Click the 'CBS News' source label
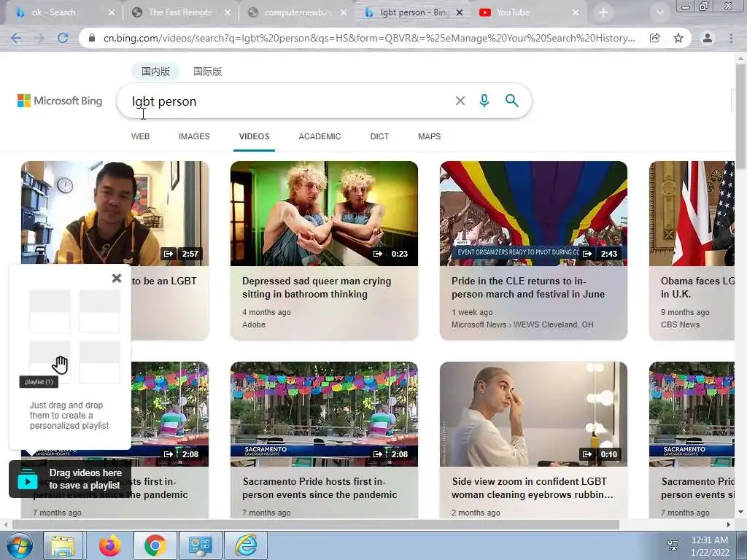Viewport: 747px width, 560px height. (680, 324)
